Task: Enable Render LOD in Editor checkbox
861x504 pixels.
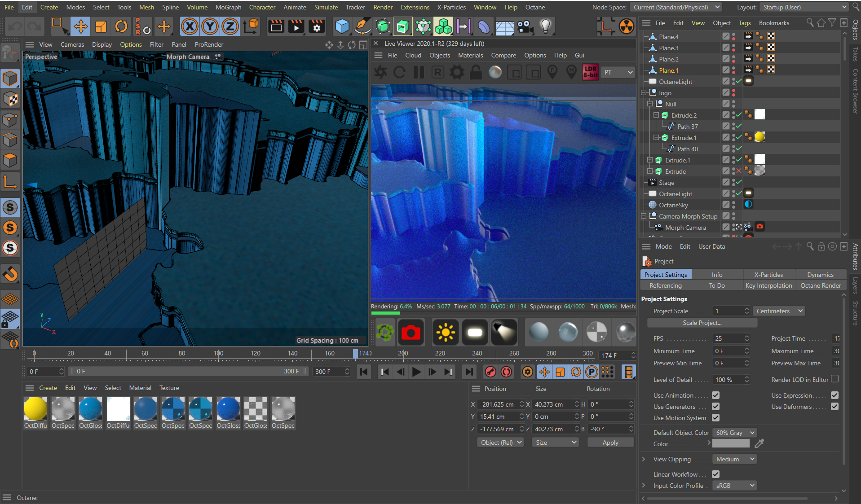Action: point(835,379)
